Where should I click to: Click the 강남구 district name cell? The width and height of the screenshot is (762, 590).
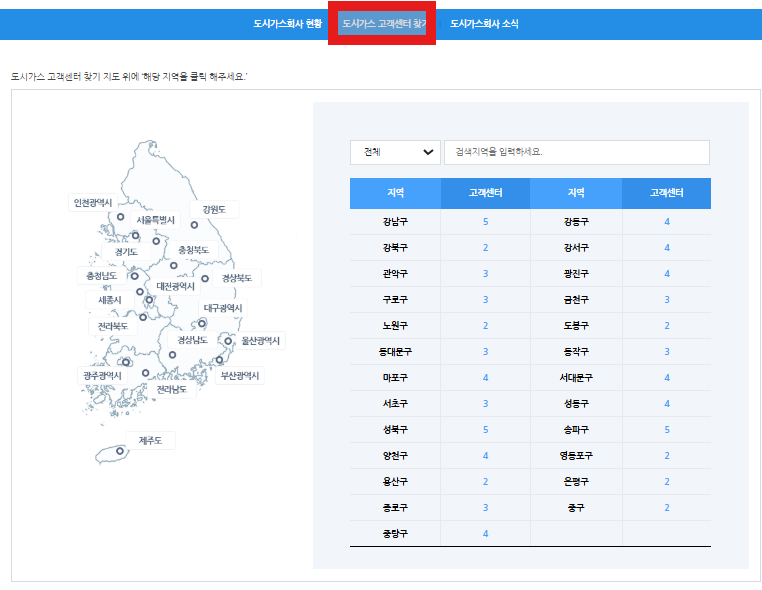395,222
